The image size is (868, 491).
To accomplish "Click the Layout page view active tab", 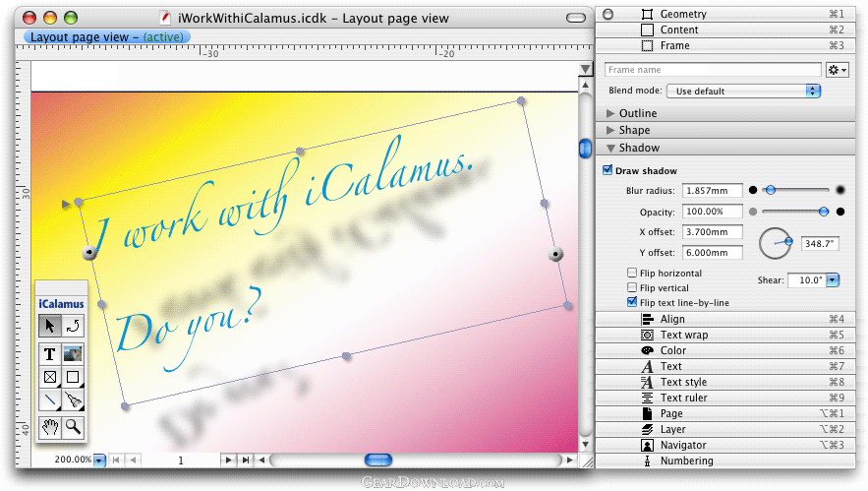I will tap(107, 37).
